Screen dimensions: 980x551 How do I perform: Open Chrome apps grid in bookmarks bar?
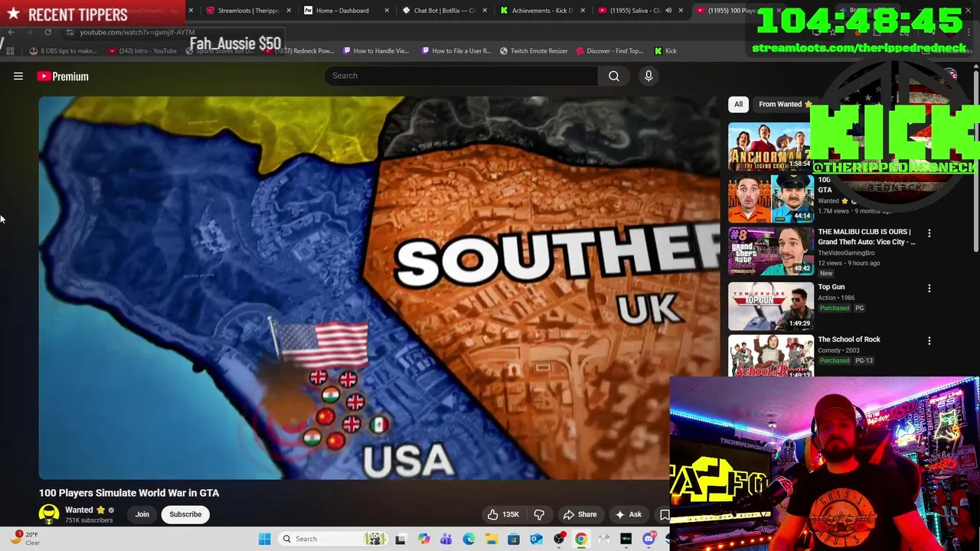pos(10,51)
